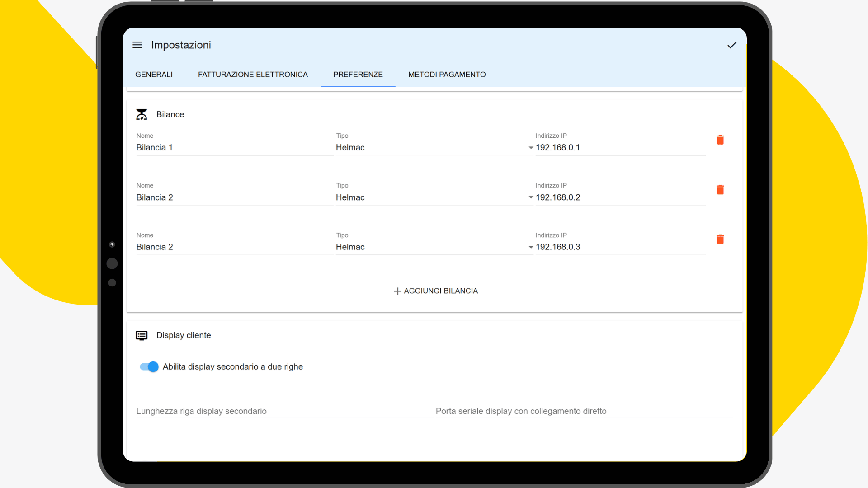Focus the Bilancia 1 name field

pyautogui.click(x=235, y=148)
